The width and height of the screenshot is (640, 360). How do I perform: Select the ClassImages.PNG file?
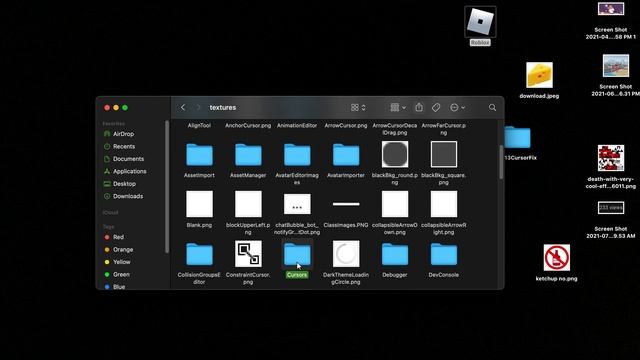click(346, 204)
